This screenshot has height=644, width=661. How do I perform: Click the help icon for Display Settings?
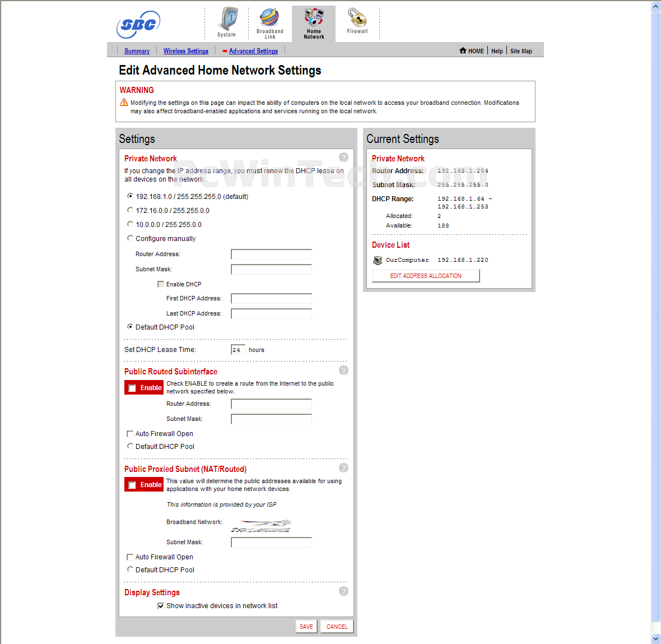pyautogui.click(x=343, y=591)
